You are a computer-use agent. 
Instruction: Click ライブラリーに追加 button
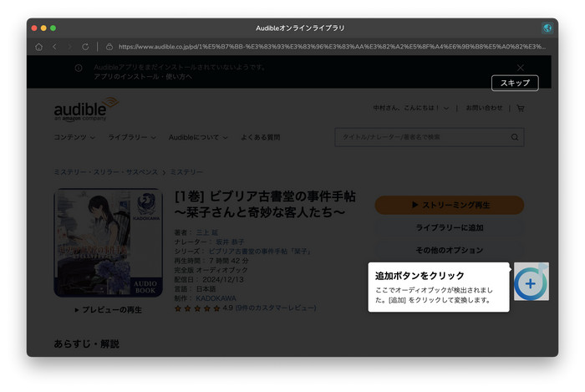(450, 227)
